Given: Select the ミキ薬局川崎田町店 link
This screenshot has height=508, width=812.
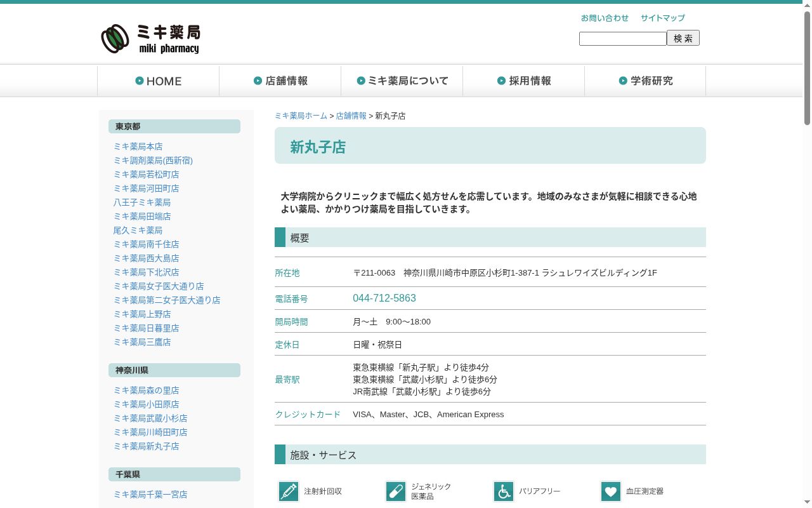Looking at the screenshot, I should pyautogui.click(x=150, y=432).
